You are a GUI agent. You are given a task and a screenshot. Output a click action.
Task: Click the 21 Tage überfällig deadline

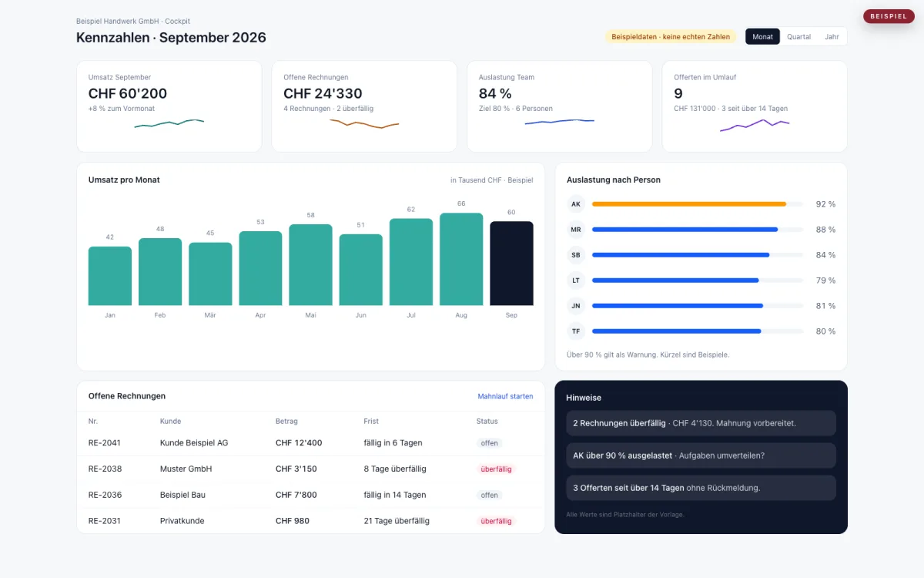(x=397, y=521)
